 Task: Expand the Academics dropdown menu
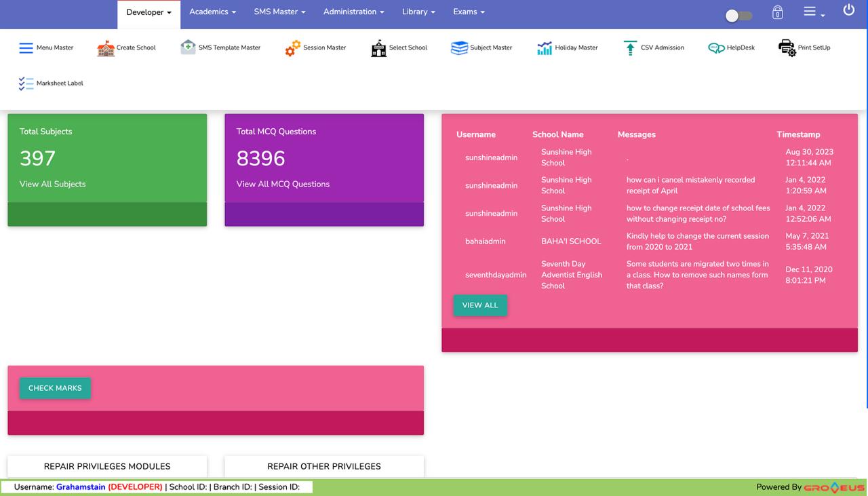click(x=212, y=12)
